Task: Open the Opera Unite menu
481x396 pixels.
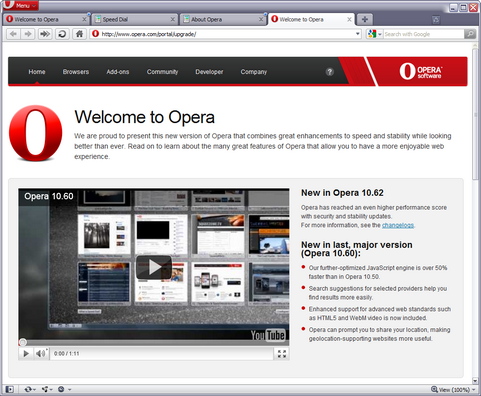Action: [x=47, y=389]
